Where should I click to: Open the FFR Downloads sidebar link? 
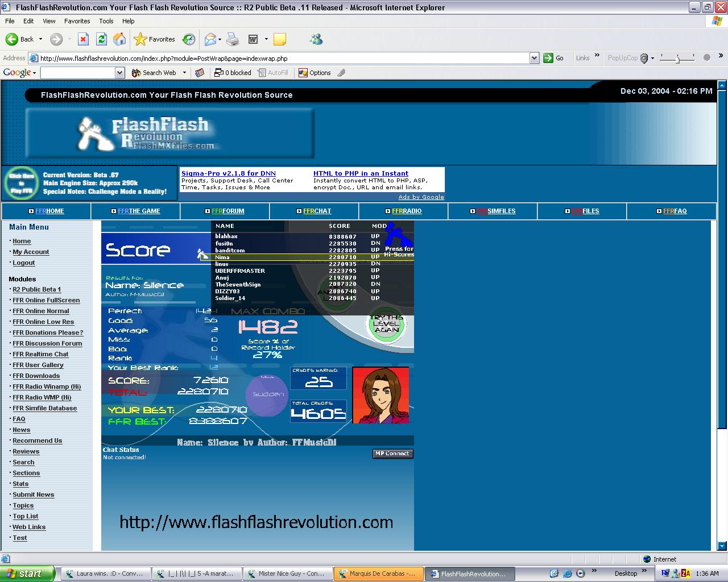[36, 376]
